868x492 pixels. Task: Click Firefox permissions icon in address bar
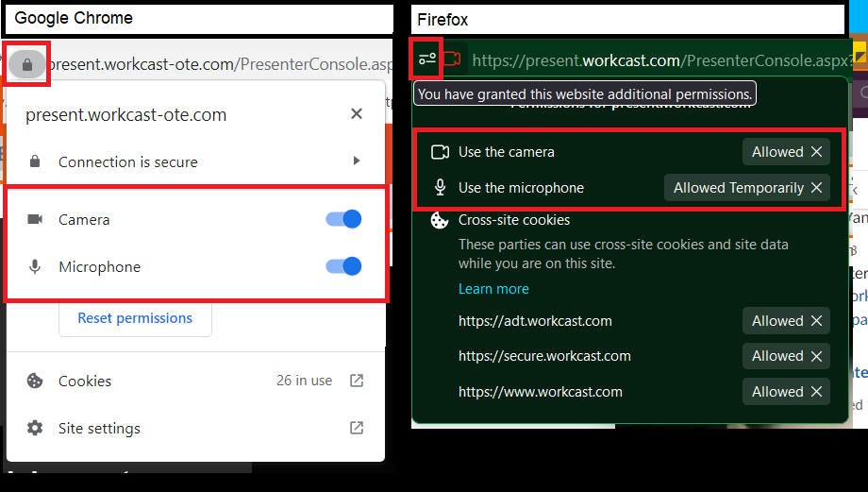coord(426,59)
